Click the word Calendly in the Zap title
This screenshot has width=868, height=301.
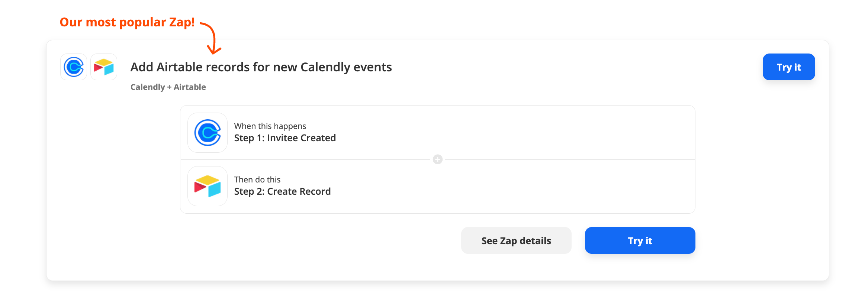[325, 67]
